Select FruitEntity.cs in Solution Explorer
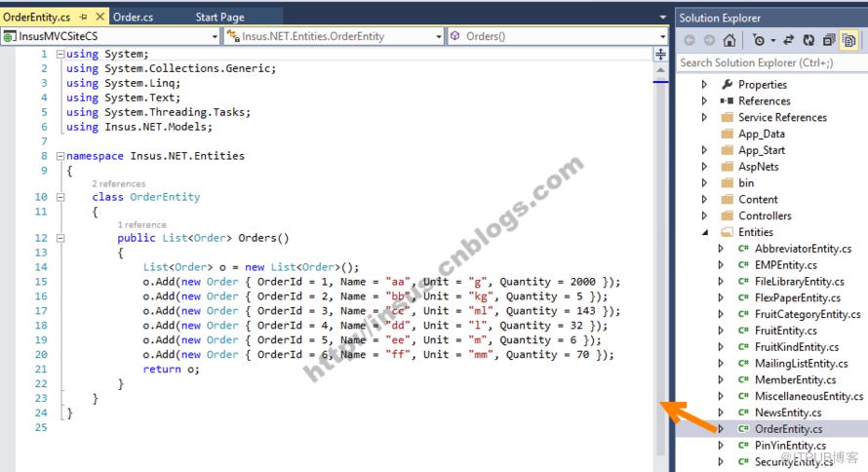The width and height of the screenshot is (868, 472). click(x=785, y=331)
